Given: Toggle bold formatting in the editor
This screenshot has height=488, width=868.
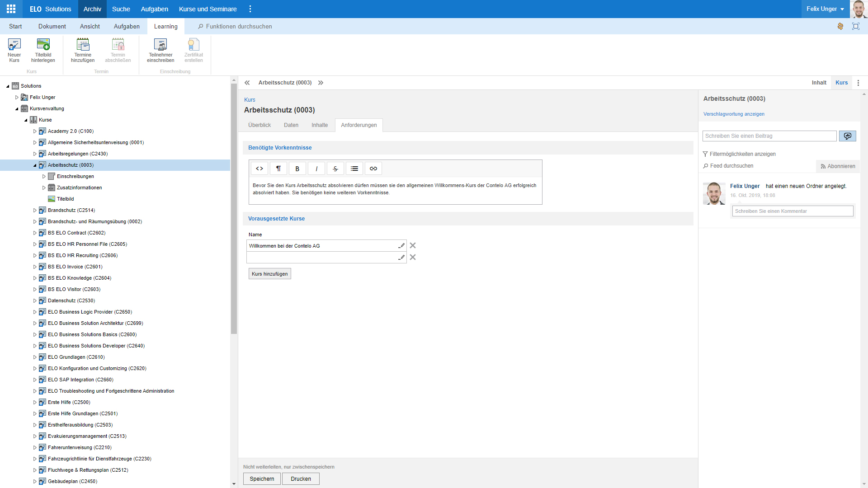Looking at the screenshot, I should (297, 169).
